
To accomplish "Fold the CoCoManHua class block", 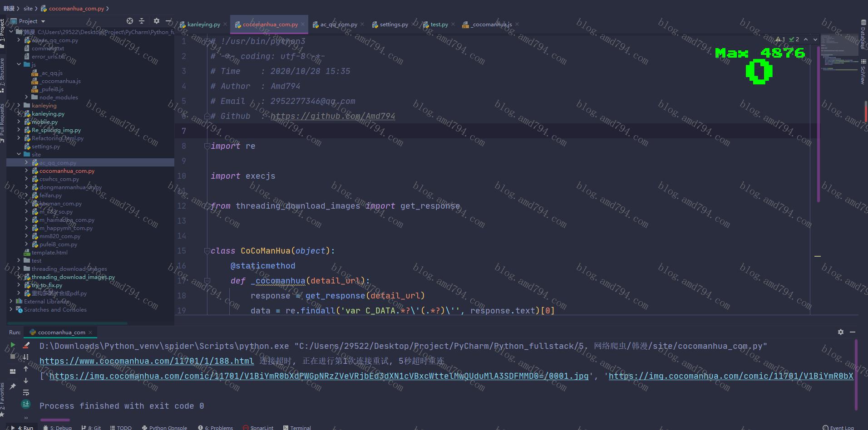I will pyautogui.click(x=207, y=251).
